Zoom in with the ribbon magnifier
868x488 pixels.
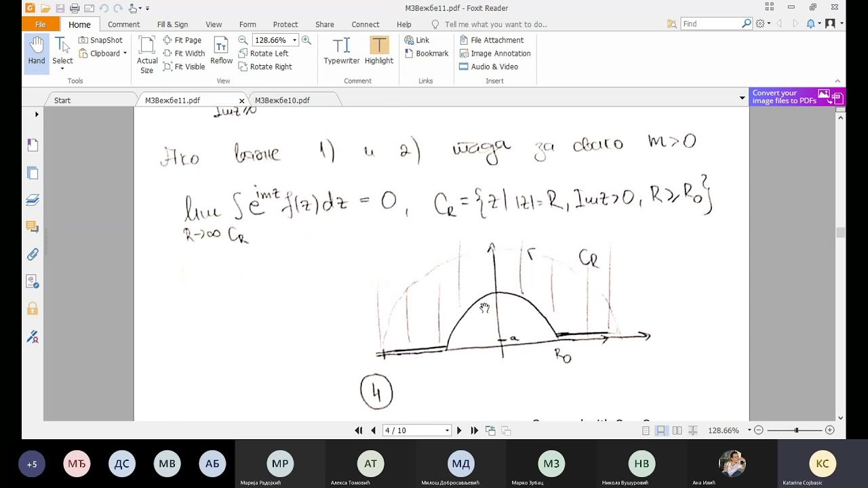tap(307, 40)
